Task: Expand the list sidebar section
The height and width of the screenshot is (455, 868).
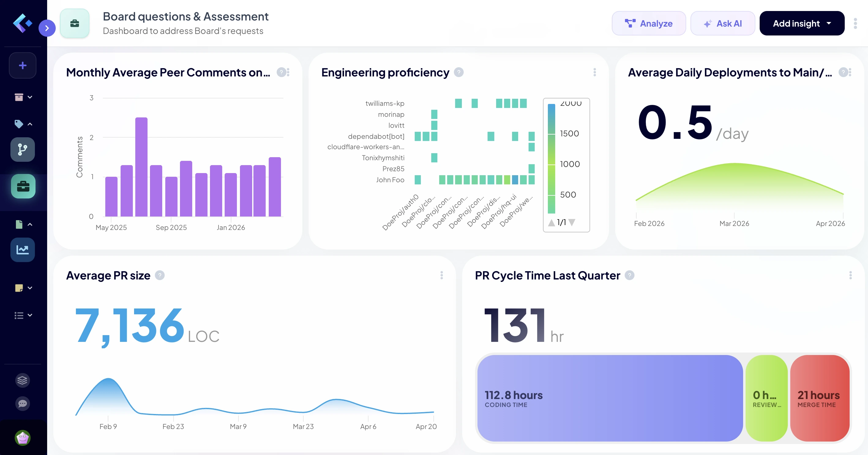Action: coord(23,315)
